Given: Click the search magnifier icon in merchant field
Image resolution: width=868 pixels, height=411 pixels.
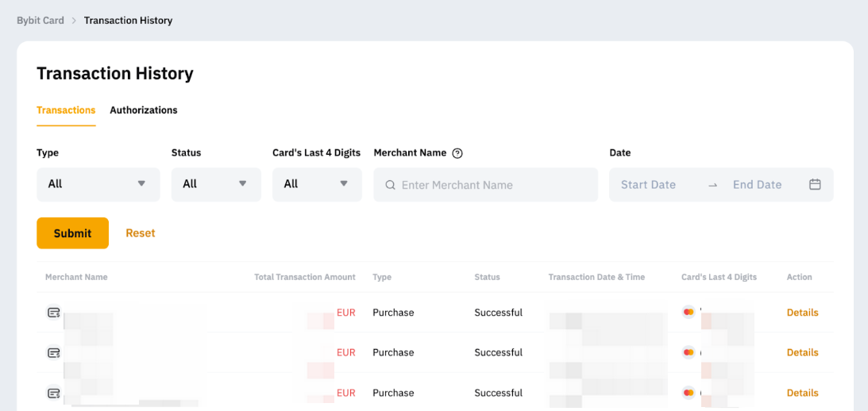Looking at the screenshot, I should [x=390, y=185].
